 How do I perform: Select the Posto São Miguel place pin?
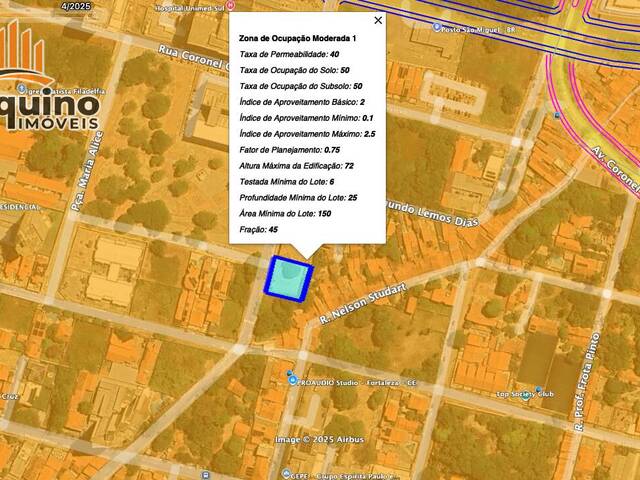pyautogui.click(x=437, y=27)
